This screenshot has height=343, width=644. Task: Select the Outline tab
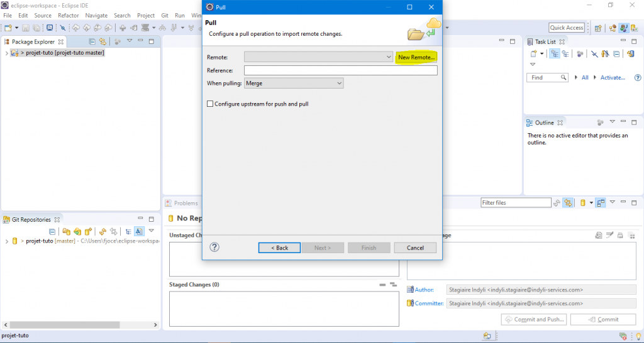(x=544, y=122)
